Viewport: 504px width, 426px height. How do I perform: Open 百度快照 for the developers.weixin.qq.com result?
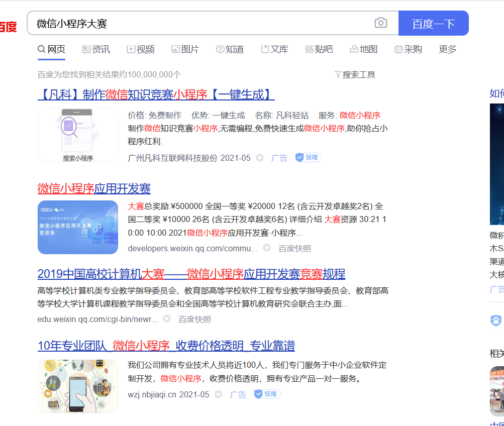295,248
